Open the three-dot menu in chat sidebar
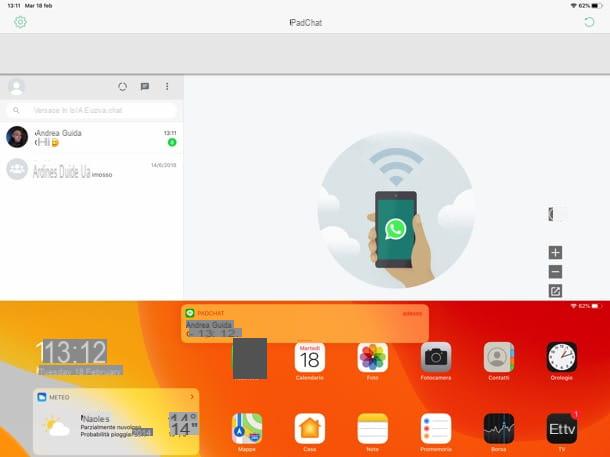 point(167,86)
